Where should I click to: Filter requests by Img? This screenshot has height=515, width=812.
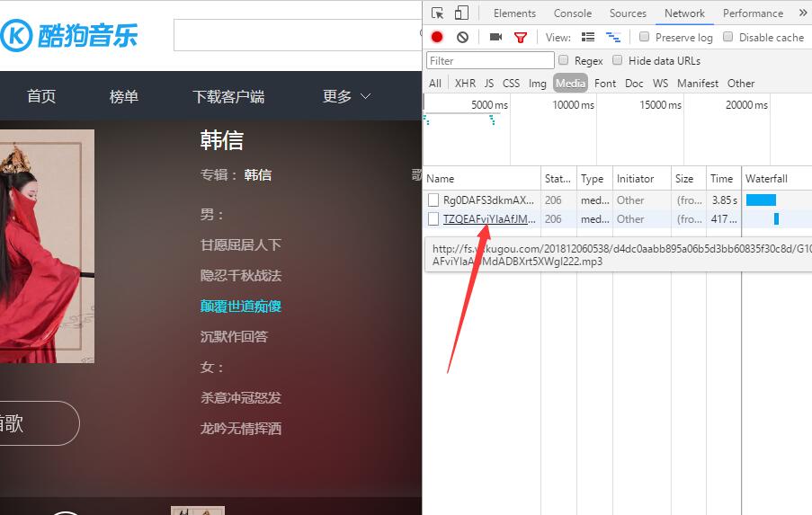537,84
